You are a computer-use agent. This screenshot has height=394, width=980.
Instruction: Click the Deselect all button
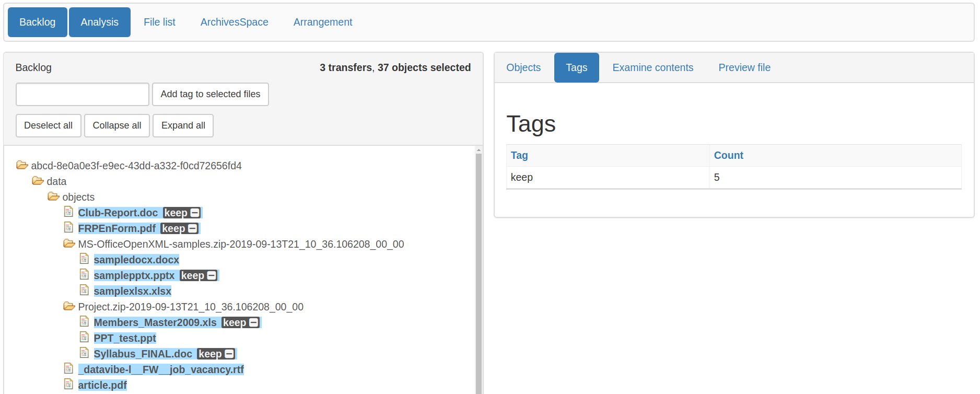click(48, 125)
